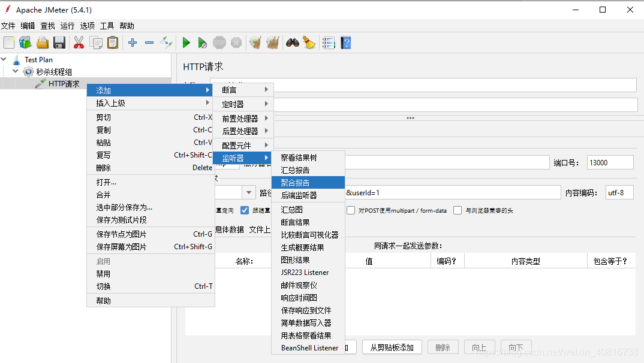
Task: Select HTTP请求 node in tree
Action: pyautogui.click(x=64, y=84)
